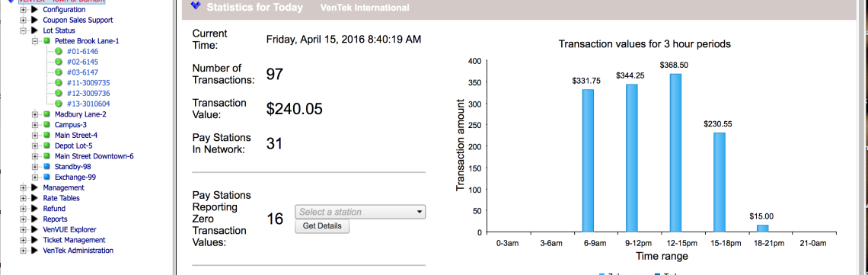Click blue square icon next to Standby-98
This screenshot has height=275, width=868.
[46, 167]
